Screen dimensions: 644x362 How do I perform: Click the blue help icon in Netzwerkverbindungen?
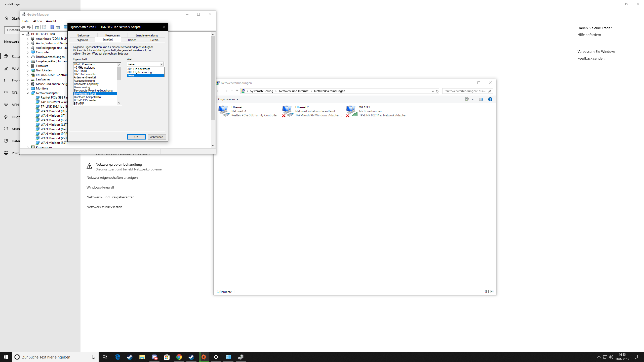click(x=490, y=99)
